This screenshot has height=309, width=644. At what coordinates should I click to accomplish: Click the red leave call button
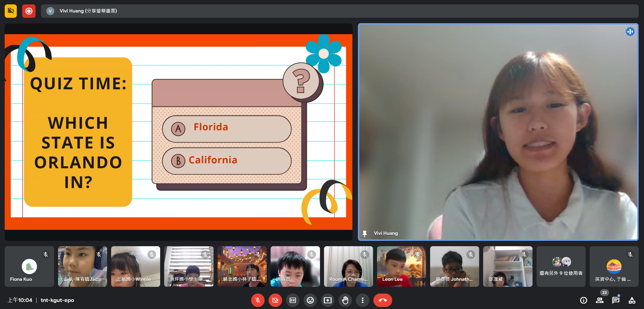pos(383,300)
